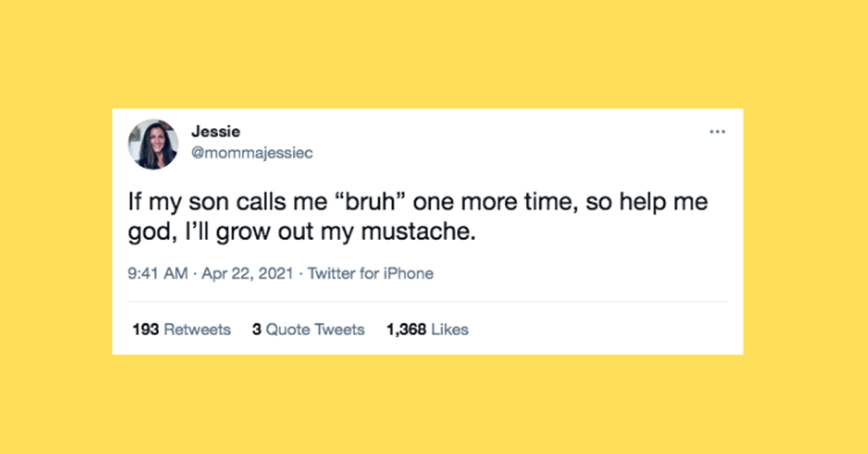The height and width of the screenshot is (454, 868).
Task: Click empty white space below Likes count
Action: point(427,347)
